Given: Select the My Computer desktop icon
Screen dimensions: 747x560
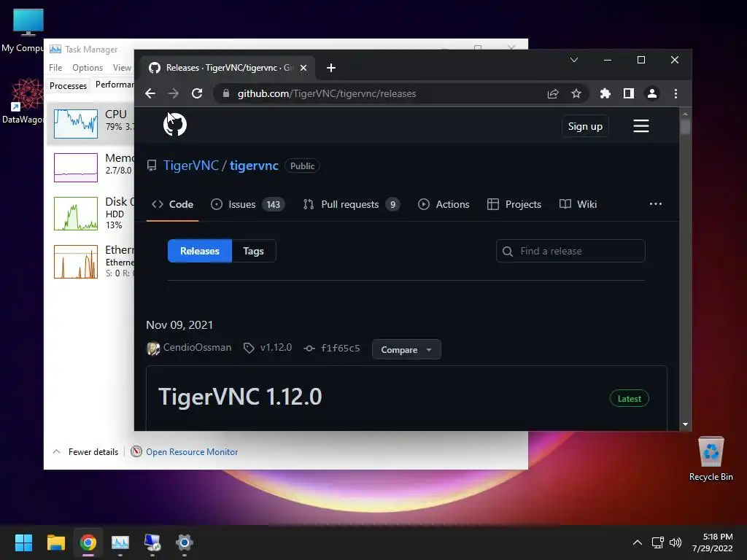Looking at the screenshot, I should coord(23,31).
